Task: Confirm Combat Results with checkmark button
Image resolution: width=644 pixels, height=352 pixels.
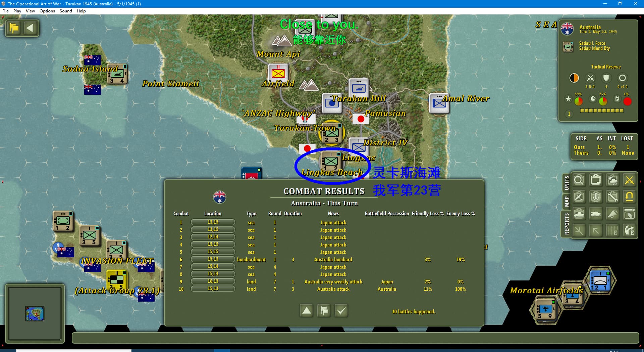Action: [x=341, y=311]
